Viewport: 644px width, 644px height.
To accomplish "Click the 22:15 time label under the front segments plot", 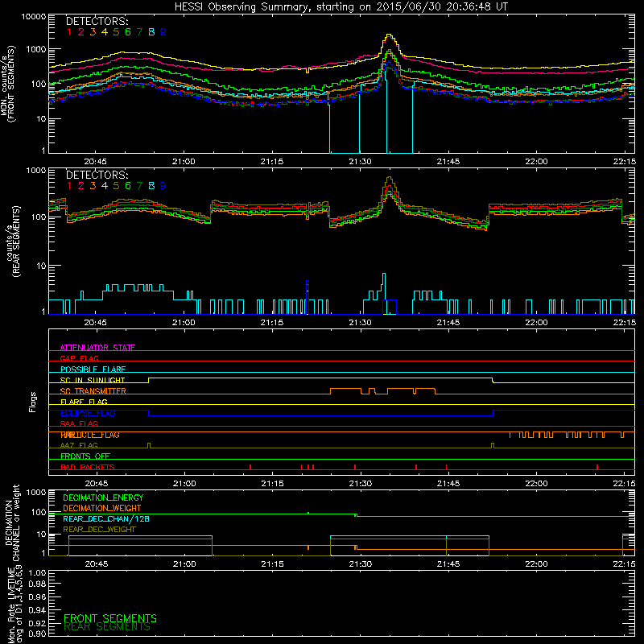I will pyautogui.click(x=625, y=162).
